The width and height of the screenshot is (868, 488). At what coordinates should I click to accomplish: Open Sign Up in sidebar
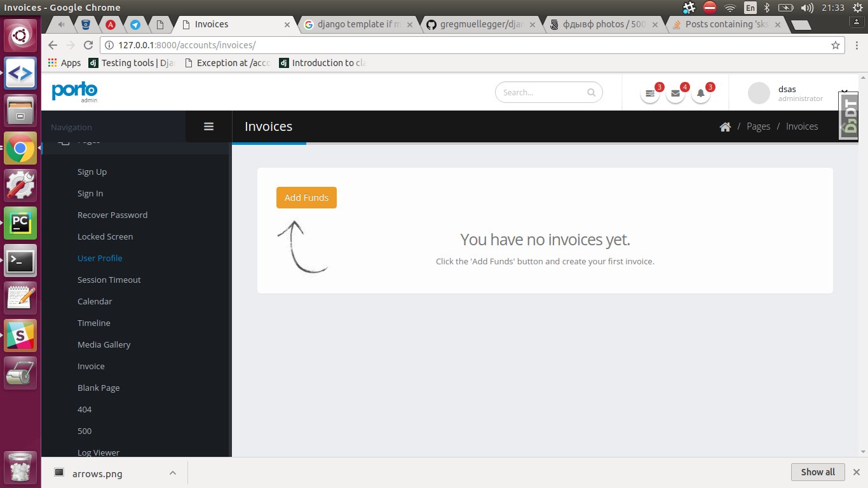(92, 172)
